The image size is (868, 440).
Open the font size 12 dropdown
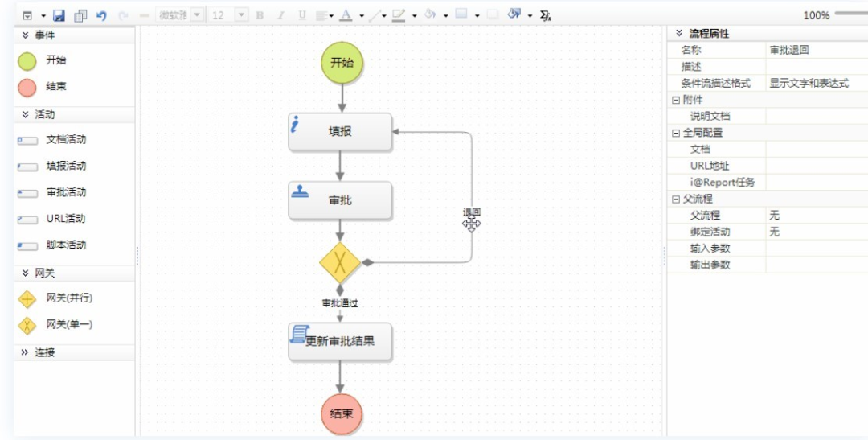[x=241, y=15]
